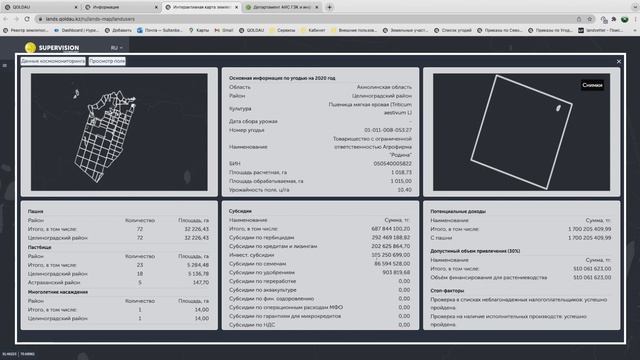640x360 pixels.
Task: Open 'Внешние пользов...' bookmark folder
Action: tap(354, 30)
